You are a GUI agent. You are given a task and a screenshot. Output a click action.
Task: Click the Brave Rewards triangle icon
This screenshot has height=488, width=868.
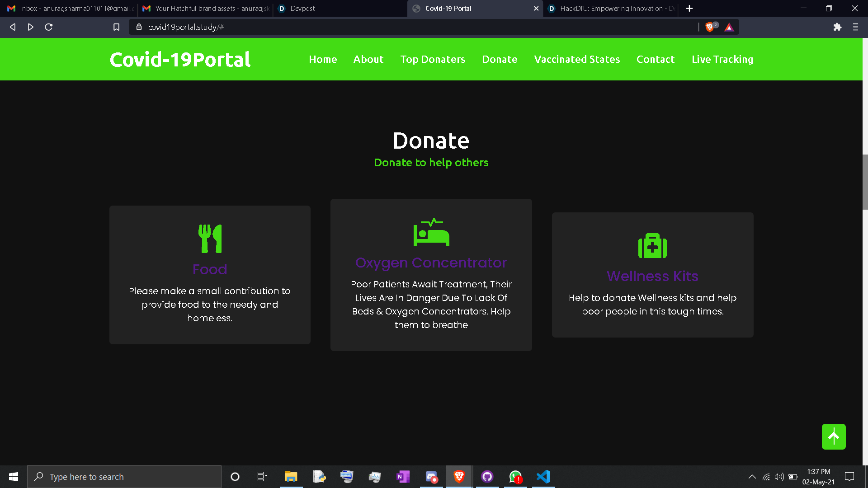coord(729,27)
